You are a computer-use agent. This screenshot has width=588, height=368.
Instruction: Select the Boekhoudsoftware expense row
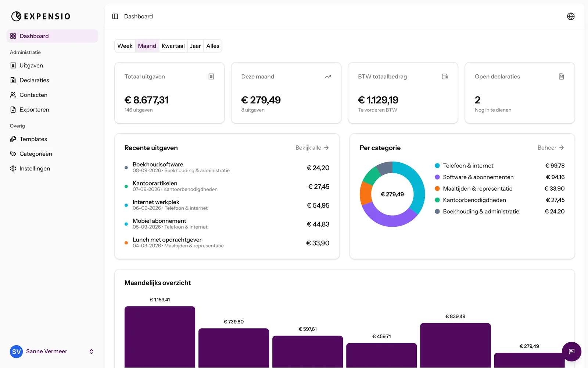pyautogui.click(x=227, y=167)
